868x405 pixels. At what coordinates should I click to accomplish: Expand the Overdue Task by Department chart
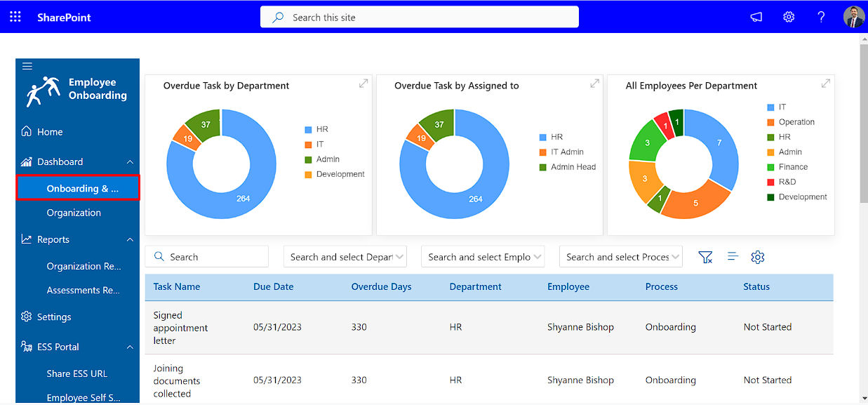point(363,84)
